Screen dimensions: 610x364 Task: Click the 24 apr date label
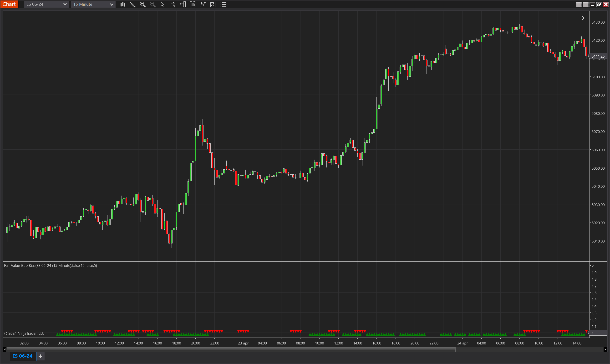pyautogui.click(x=462, y=343)
